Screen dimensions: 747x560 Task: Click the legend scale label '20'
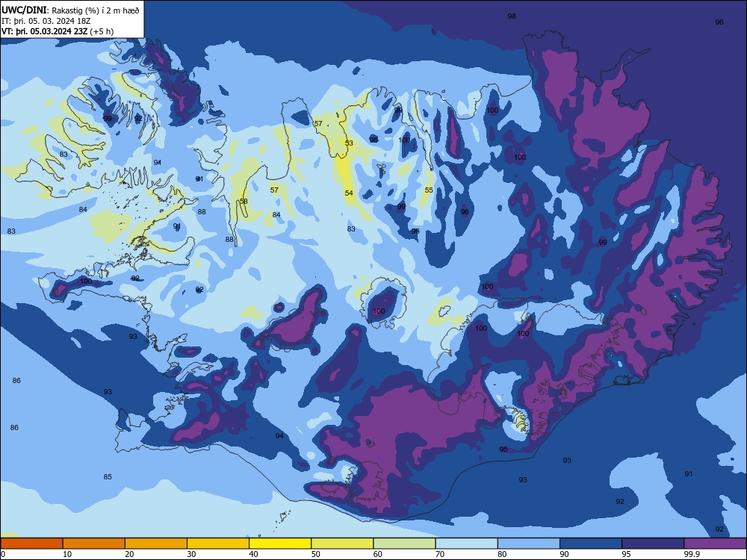[129, 554]
